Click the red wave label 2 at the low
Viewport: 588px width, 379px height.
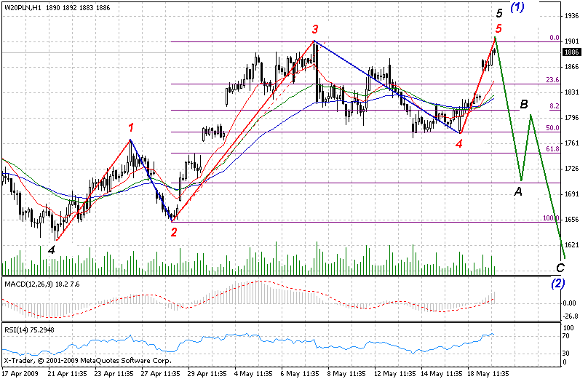[174, 233]
